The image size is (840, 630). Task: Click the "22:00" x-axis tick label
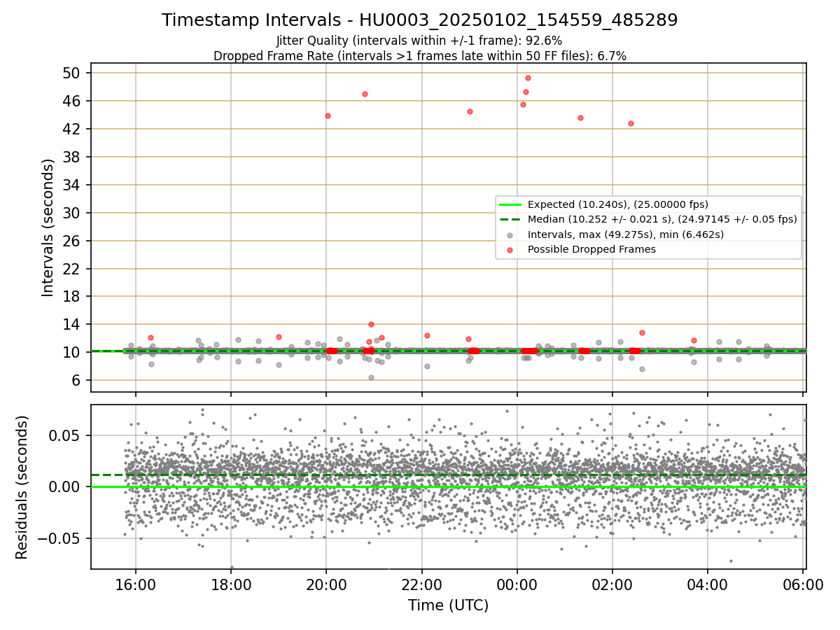pos(422,584)
